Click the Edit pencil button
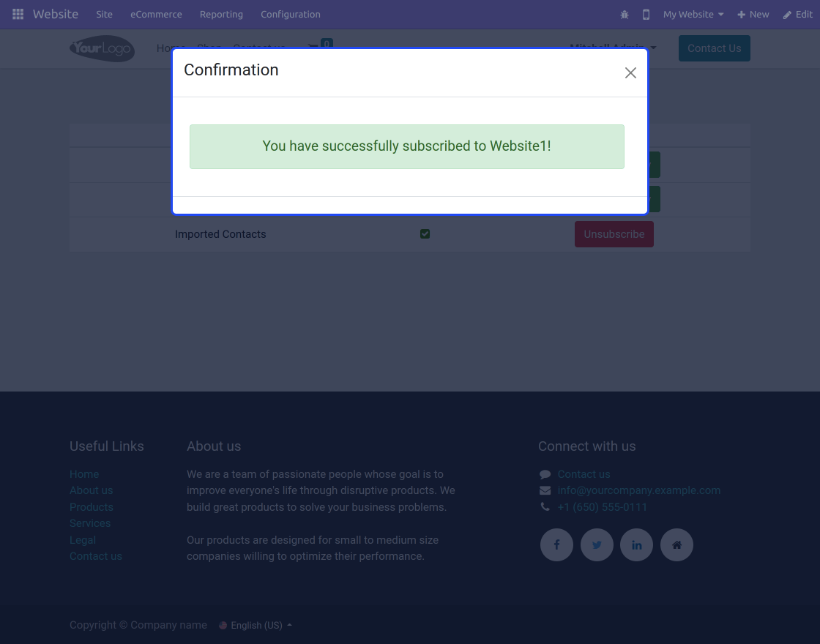The image size is (820, 644). (x=797, y=15)
